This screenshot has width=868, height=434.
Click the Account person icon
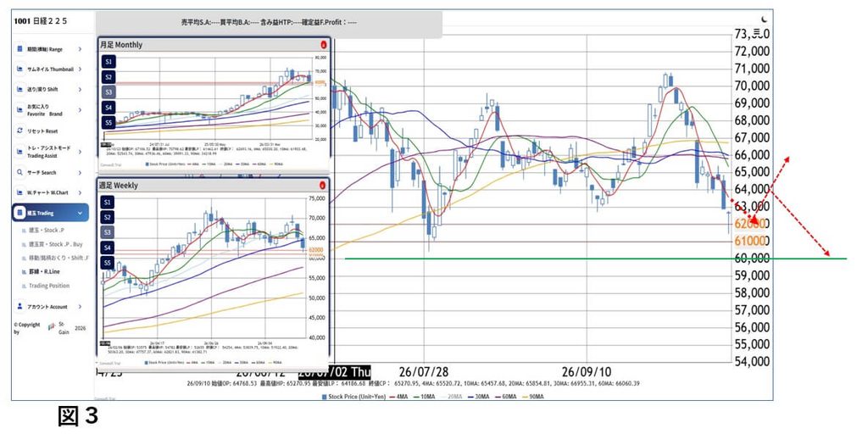pos(20,306)
